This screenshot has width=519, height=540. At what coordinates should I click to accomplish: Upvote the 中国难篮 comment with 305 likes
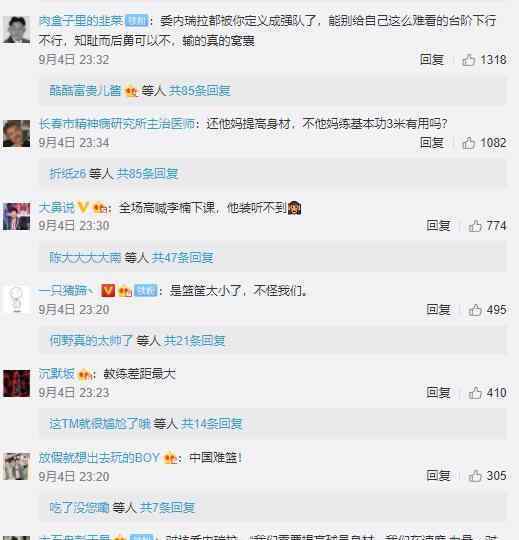click(475, 476)
